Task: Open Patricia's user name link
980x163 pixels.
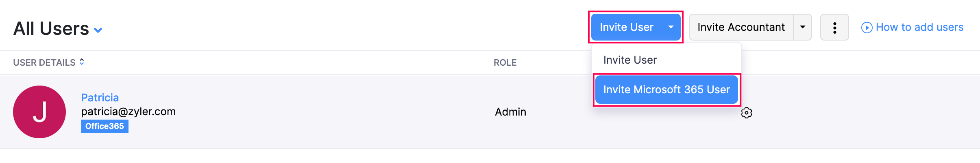Action: (100, 98)
